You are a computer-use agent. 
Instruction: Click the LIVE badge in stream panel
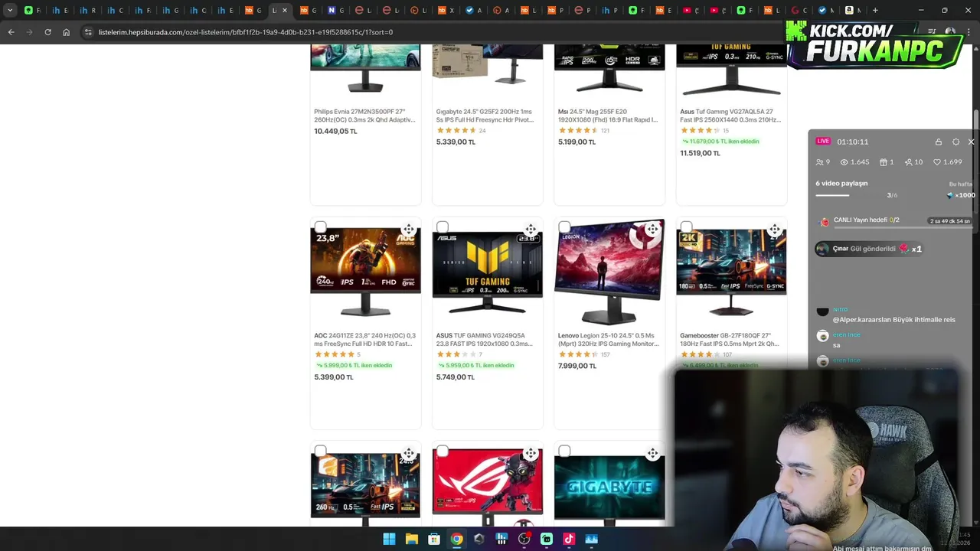(x=823, y=142)
